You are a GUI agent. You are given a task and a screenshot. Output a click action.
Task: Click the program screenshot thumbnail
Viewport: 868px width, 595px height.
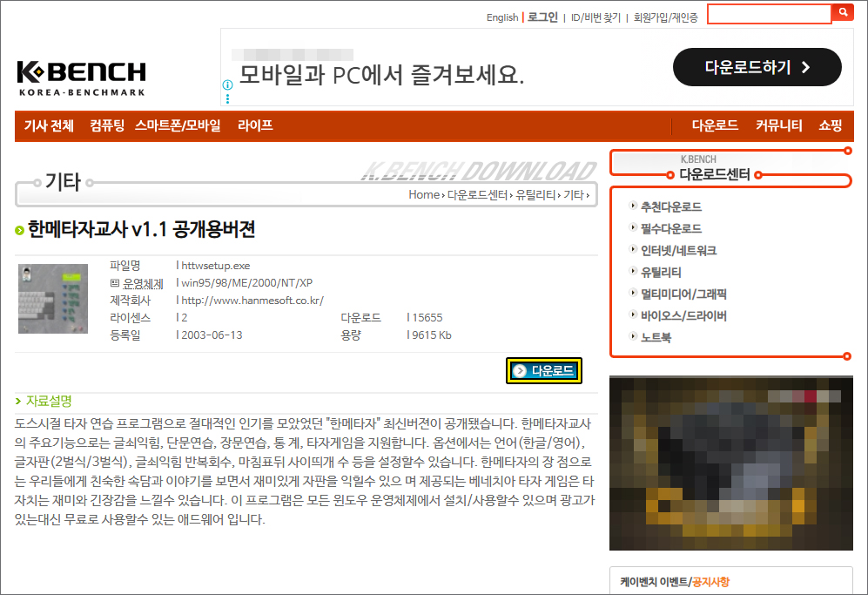coord(53,299)
